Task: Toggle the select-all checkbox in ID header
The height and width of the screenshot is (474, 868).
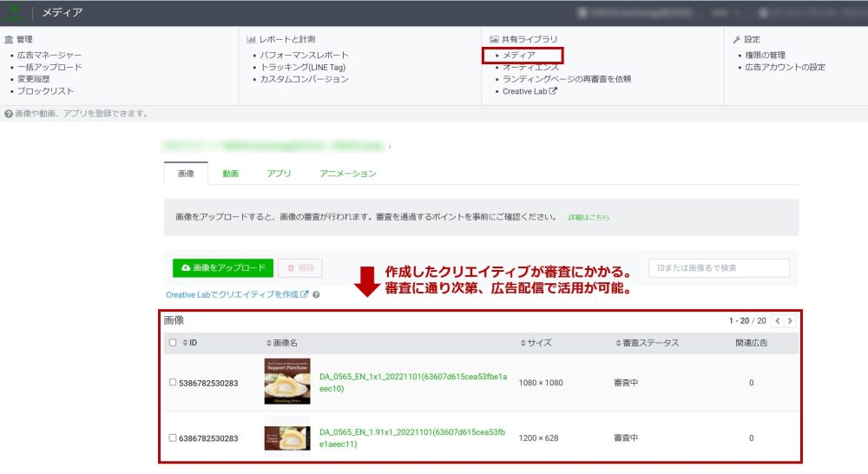Action: (173, 343)
